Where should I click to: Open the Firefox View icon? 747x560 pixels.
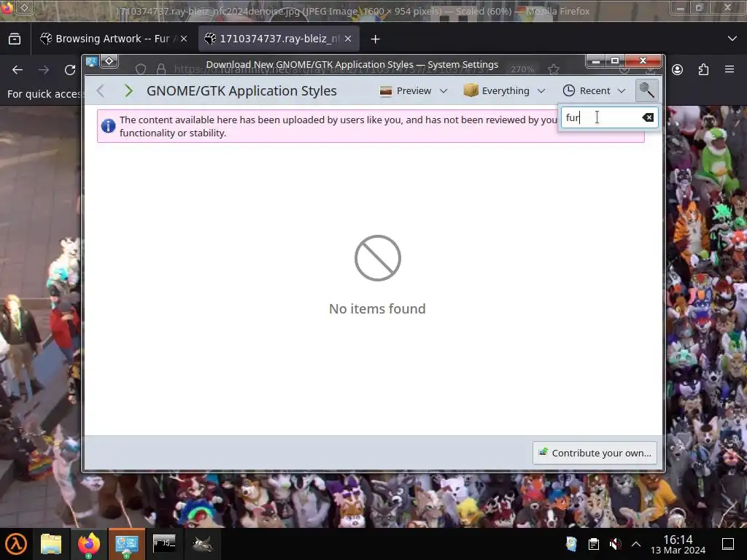point(15,39)
